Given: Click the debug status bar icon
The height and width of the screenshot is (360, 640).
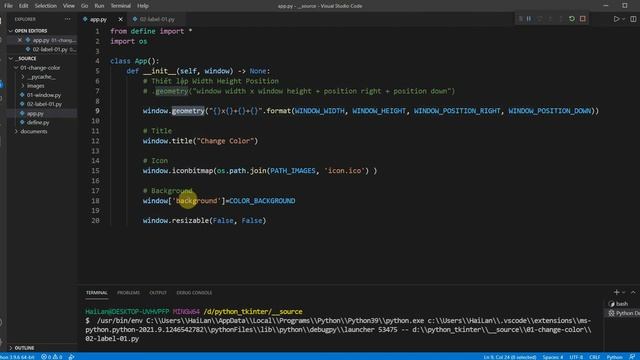Looking at the screenshot, I should [71, 357].
